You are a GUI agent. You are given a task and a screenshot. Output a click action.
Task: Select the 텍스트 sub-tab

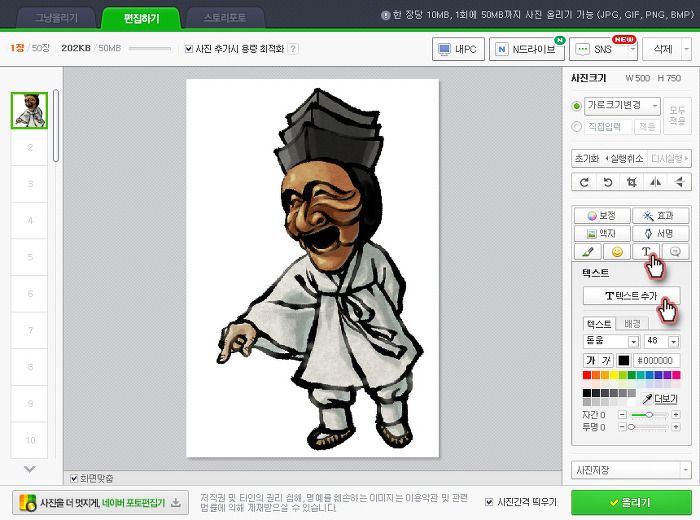[599, 324]
